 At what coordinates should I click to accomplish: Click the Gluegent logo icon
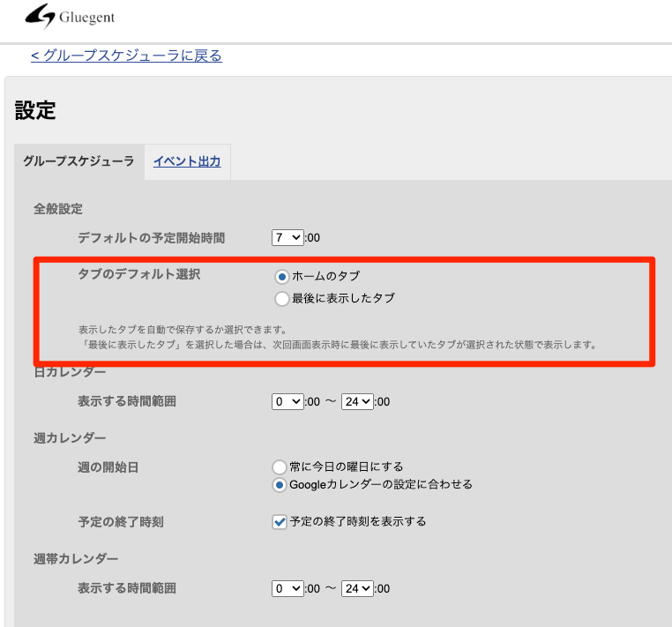click(x=41, y=16)
